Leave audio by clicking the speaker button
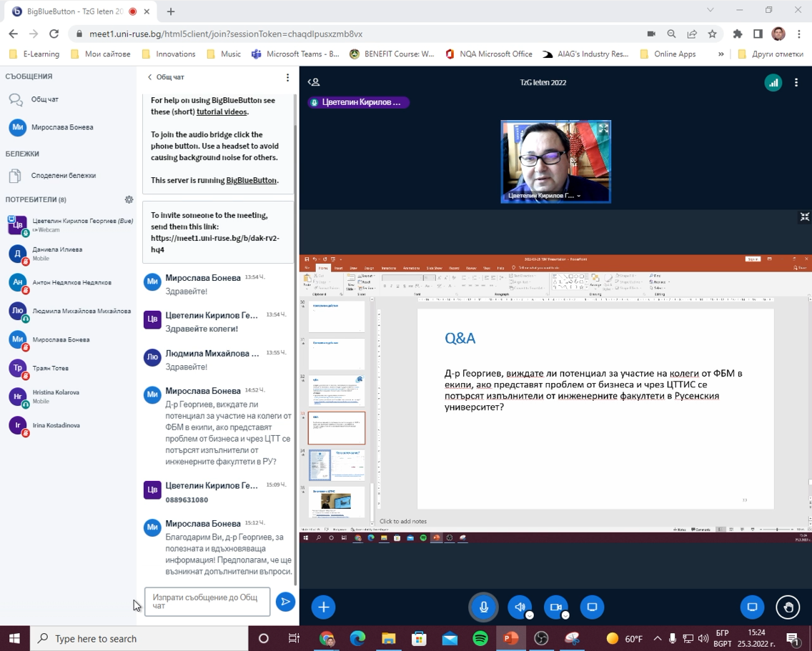Screen dimensions: 812x651 pyautogui.click(x=520, y=607)
